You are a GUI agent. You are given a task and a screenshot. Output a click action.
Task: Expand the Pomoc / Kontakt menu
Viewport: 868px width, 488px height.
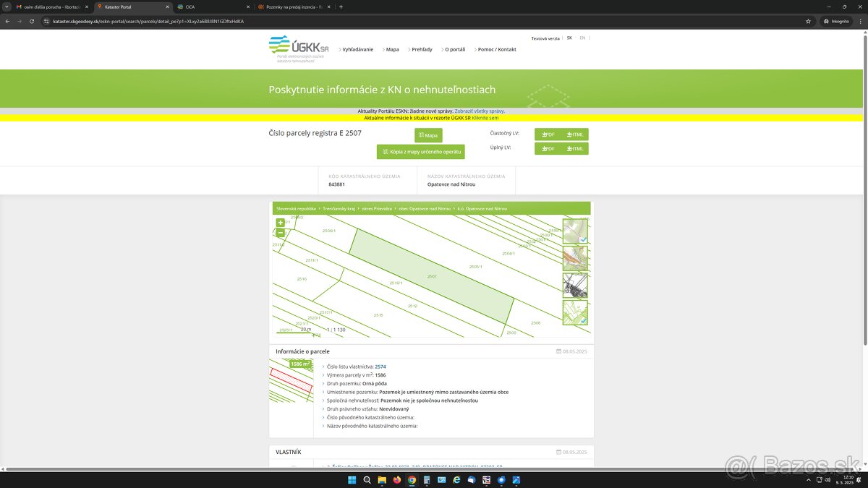coord(496,50)
